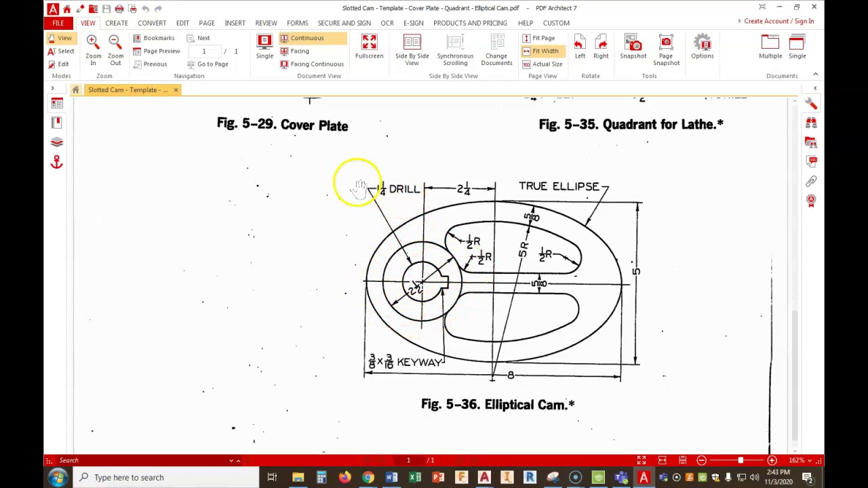The height and width of the screenshot is (488, 868).
Task: Take a Snapshot with the camera tool
Action: coord(633,46)
